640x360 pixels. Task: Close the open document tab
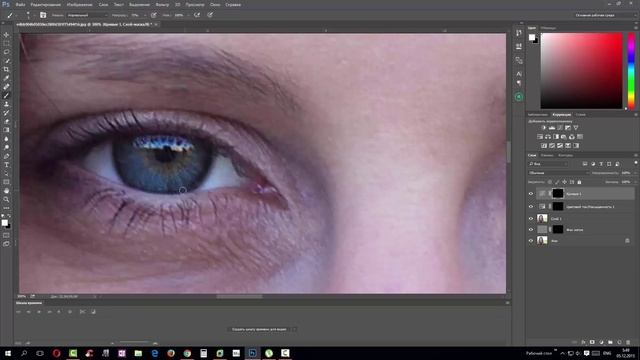(156, 24)
